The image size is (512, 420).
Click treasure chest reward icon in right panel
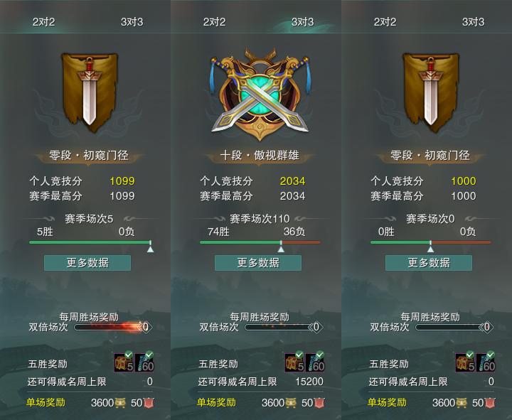click(465, 362)
